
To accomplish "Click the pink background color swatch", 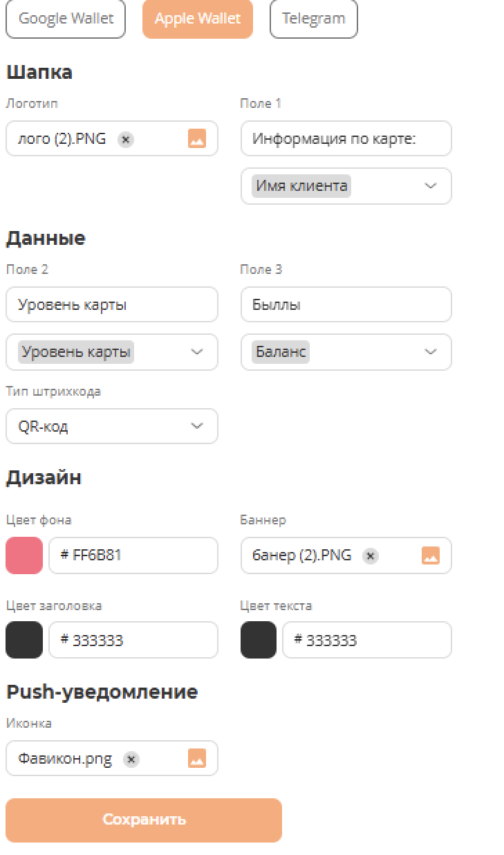I will click(x=24, y=555).
